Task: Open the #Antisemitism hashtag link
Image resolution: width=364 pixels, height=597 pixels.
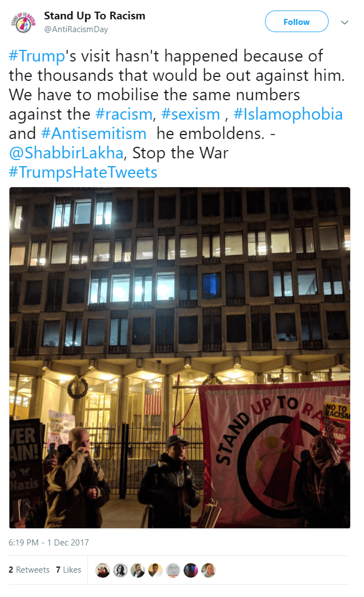Action: click(93, 133)
